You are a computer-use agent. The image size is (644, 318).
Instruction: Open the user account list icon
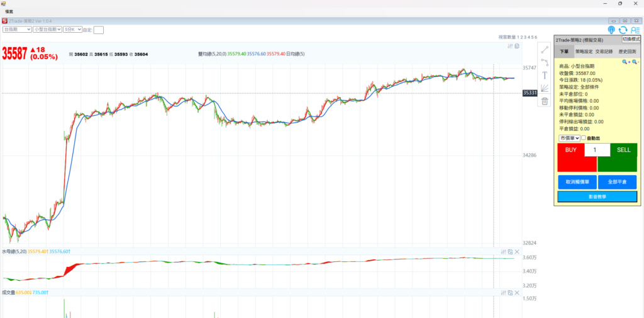point(635,30)
